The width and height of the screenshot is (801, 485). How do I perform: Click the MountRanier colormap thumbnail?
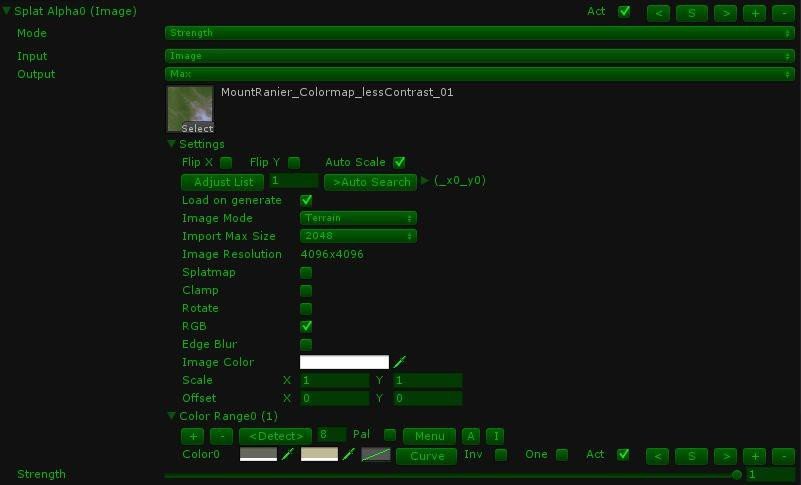click(190, 109)
